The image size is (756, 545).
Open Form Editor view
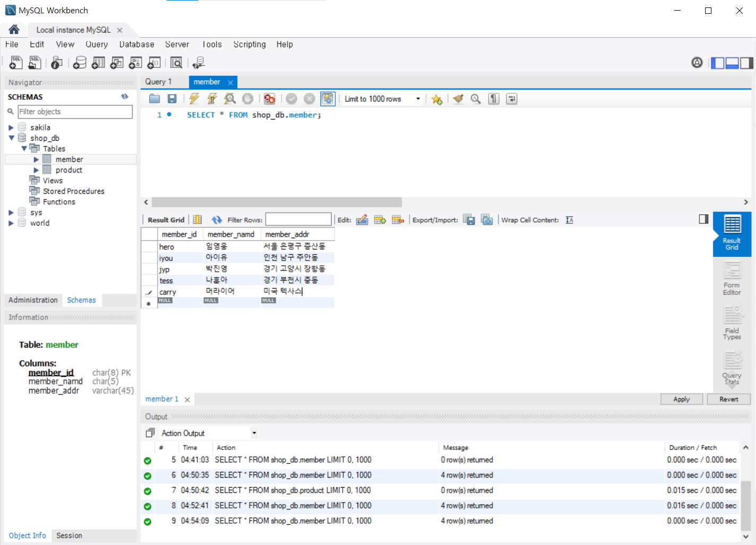732,279
